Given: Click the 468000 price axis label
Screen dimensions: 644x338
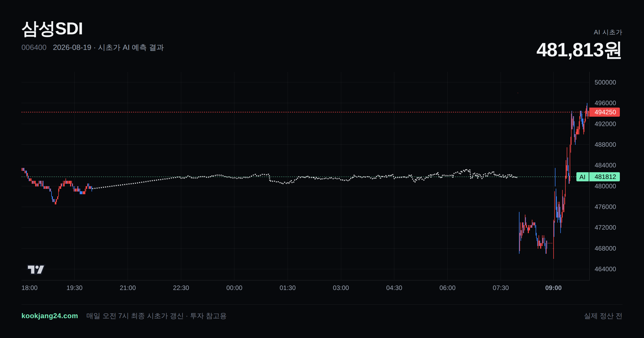Looking at the screenshot, I should [x=605, y=248].
